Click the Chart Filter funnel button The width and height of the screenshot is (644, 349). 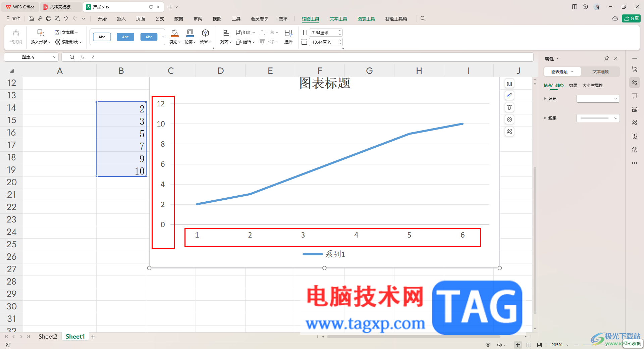(x=509, y=108)
